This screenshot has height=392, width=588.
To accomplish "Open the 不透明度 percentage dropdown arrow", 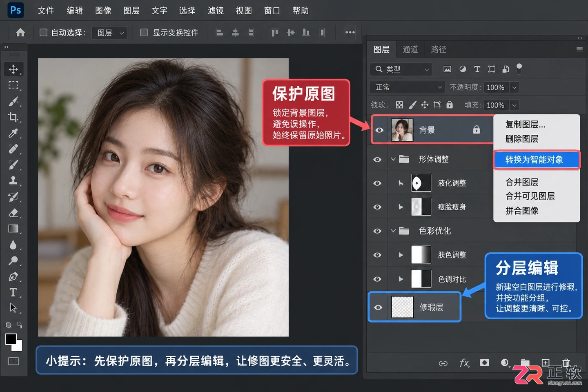I will [514, 87].
